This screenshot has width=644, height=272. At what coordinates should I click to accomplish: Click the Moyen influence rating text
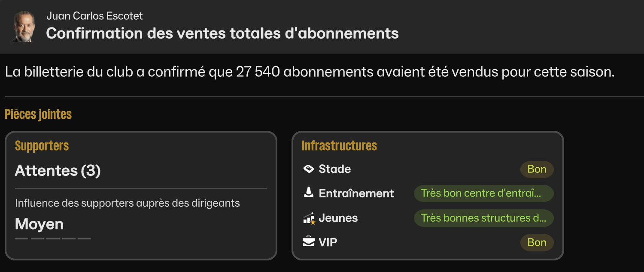pos(39,224)
